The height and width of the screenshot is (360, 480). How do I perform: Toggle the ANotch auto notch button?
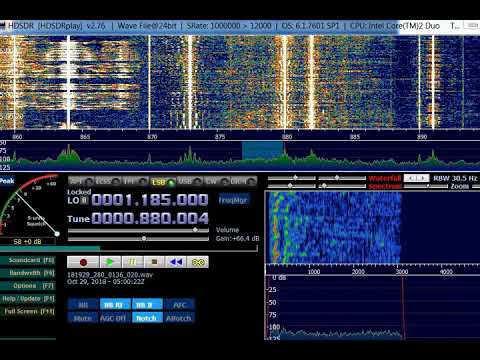click(179, 318)
